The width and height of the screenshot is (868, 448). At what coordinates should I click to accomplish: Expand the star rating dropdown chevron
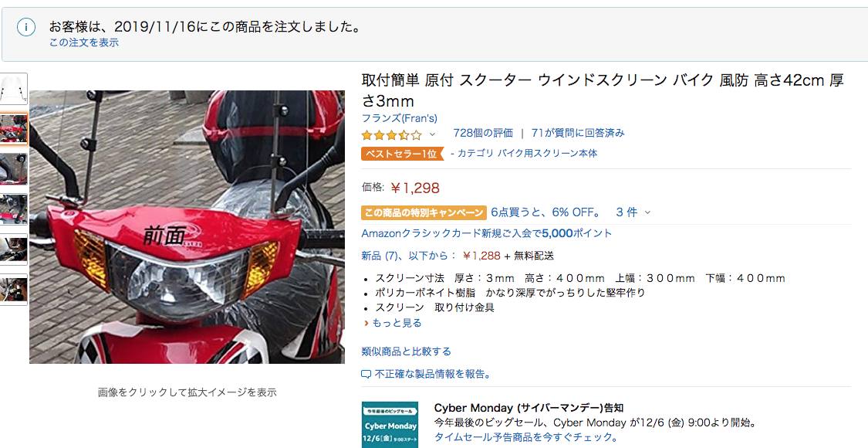pos(432,134)
